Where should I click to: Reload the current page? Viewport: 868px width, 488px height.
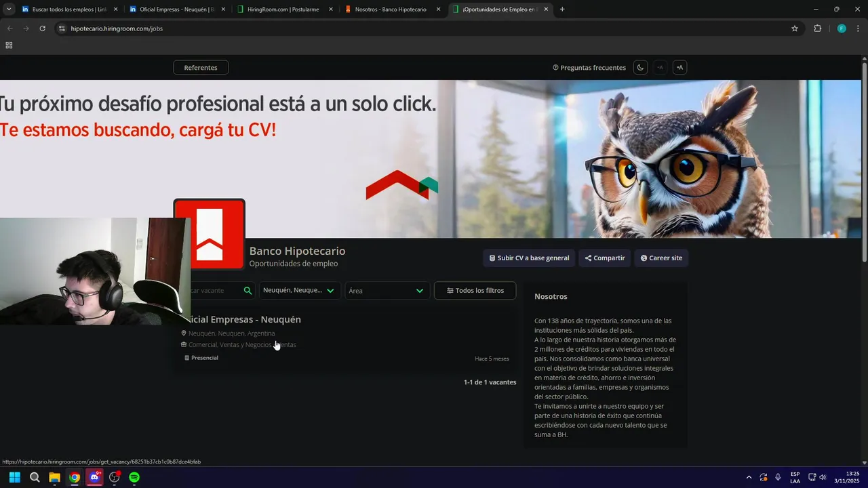point(42,28)
